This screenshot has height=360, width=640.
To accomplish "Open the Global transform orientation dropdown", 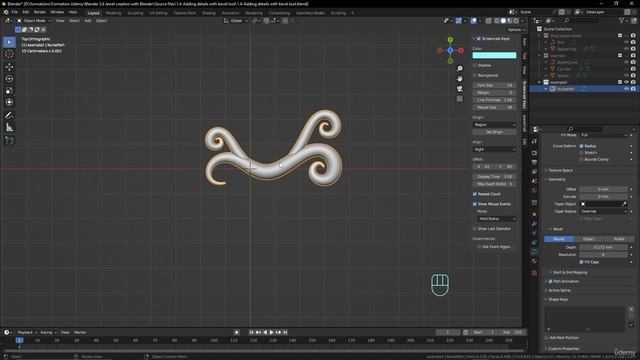I will (x=236, y=20).
